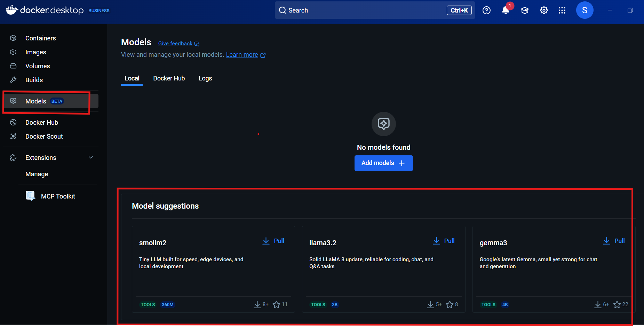Click the TOOLS tag on gemma3 card
The width and height of the screenshot is (644, 326).
(x=488, y=305)
